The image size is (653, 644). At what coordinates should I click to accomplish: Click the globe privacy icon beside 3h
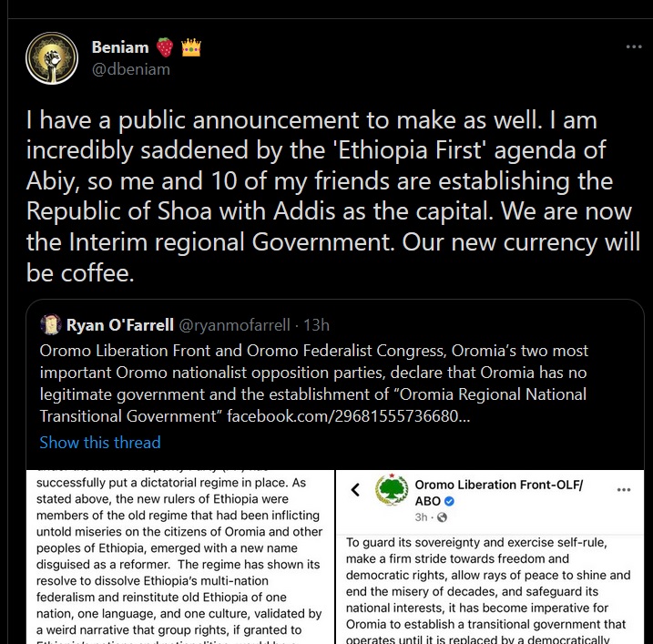pos(443,517)
